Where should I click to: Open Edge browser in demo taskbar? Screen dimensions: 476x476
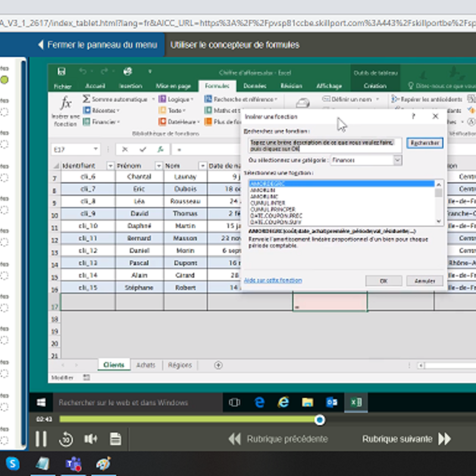coord(259,403)
